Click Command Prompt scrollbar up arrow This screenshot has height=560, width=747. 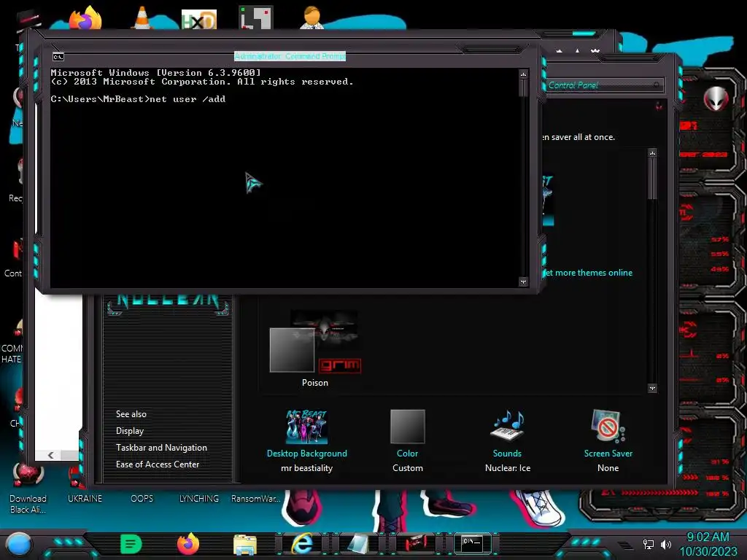pos(523,74)
